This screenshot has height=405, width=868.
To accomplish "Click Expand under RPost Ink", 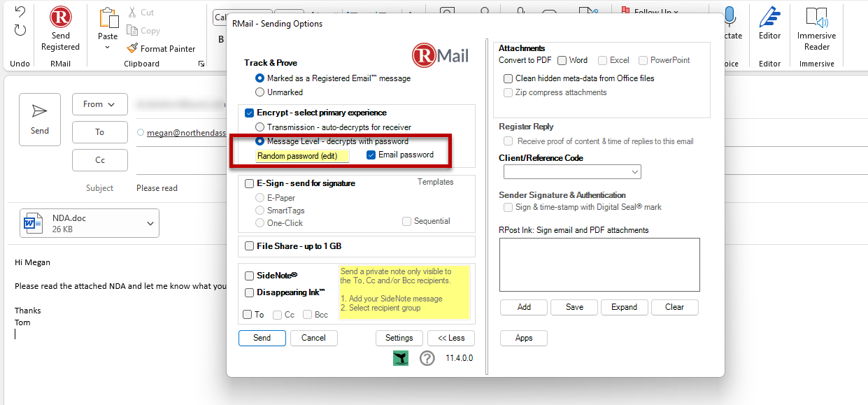I will [x=625, y=307].
